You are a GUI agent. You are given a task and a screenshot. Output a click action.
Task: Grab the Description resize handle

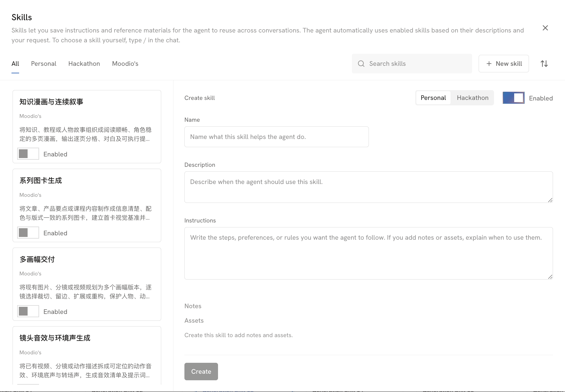(x=550, y=200)
